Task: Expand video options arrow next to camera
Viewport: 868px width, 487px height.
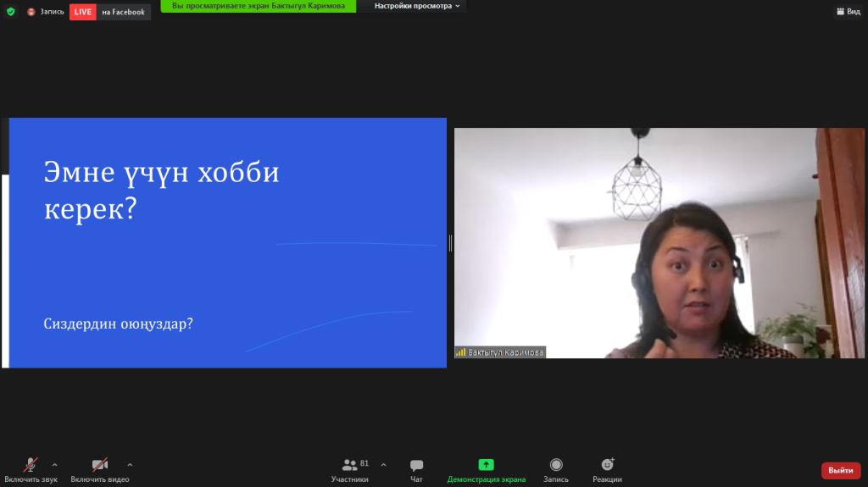Action: click(x=130, y=464)
